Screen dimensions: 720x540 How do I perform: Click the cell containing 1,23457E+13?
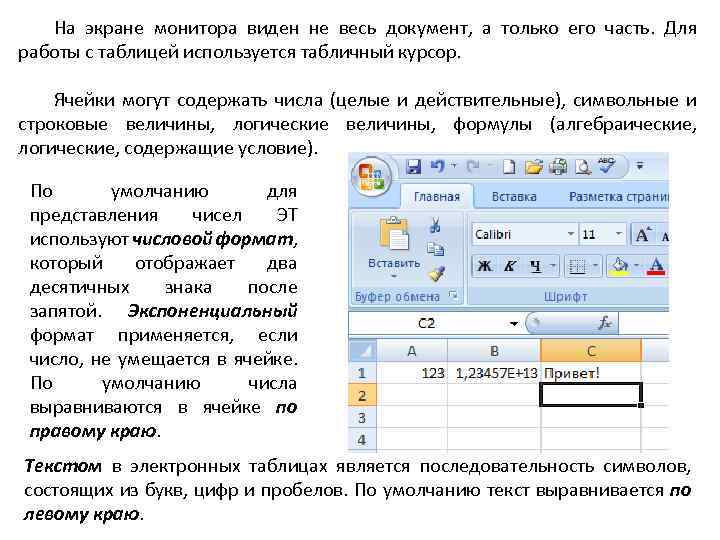click(494, 373)
